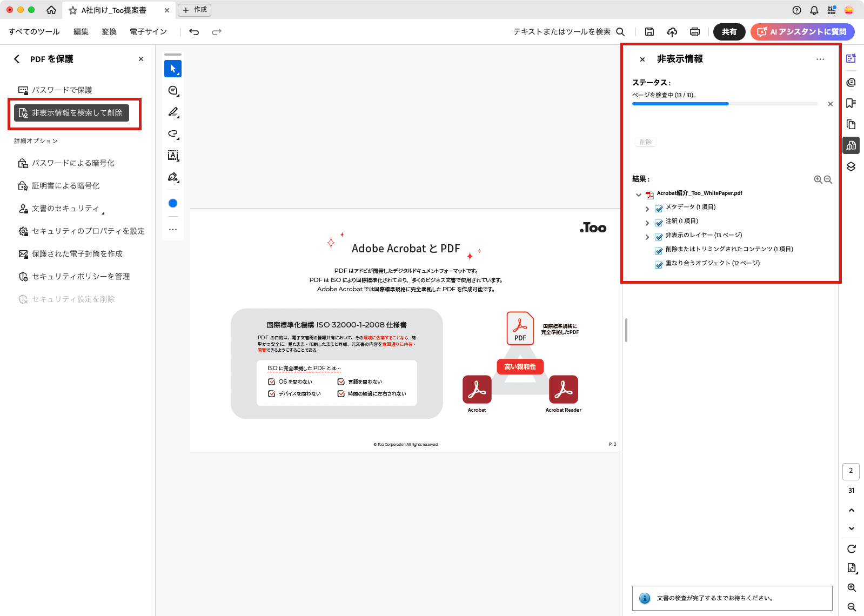Click the rotate page icon

(852, 549)
